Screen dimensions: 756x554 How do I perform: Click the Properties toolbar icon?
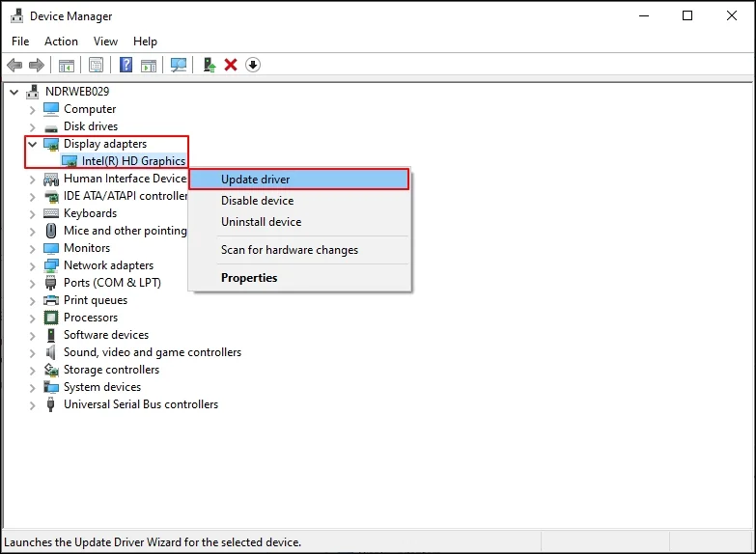click(96, 65)
